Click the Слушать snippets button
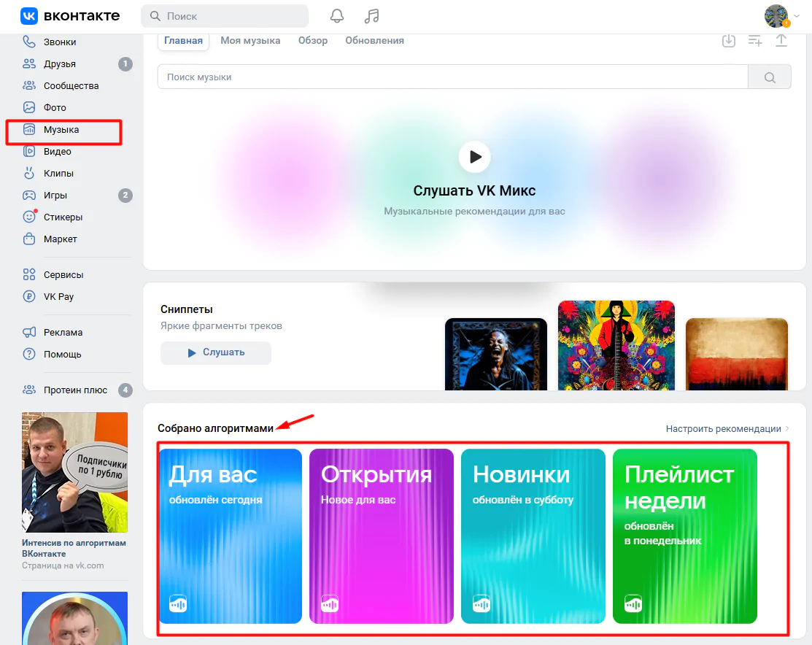This screenshot has width=812, height=645. [215, 352]
